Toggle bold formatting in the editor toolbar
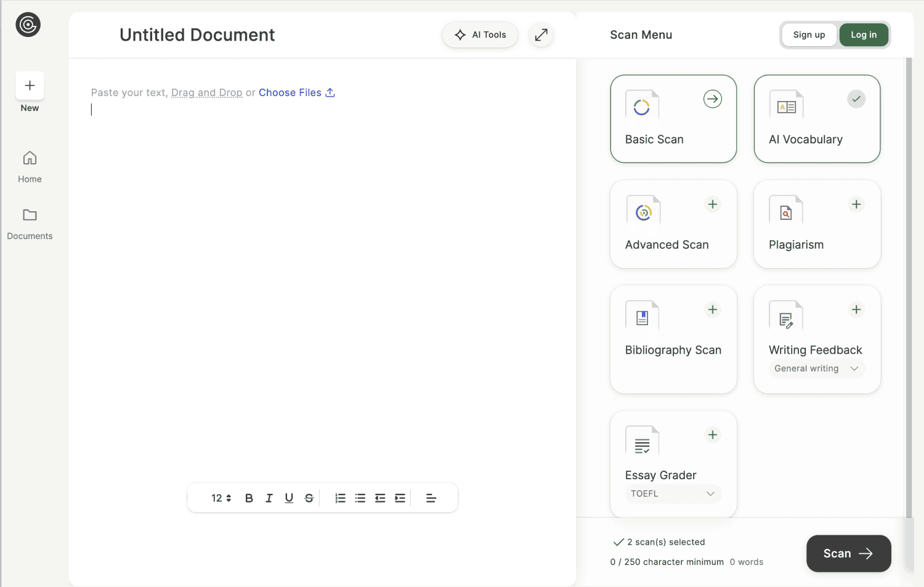 click(x=249, y=498)
